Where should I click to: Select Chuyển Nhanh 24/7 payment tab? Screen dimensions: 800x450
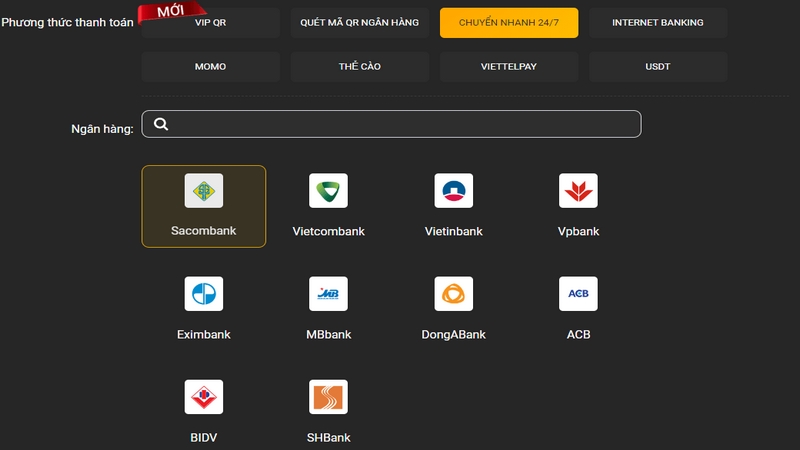[509, 22]
